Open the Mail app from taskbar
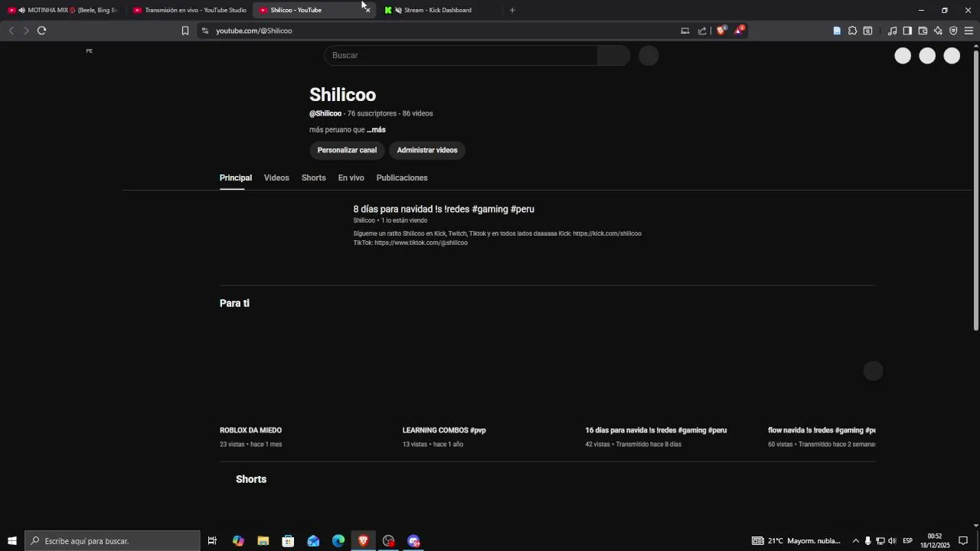980x551 pixels. [313, 541]
